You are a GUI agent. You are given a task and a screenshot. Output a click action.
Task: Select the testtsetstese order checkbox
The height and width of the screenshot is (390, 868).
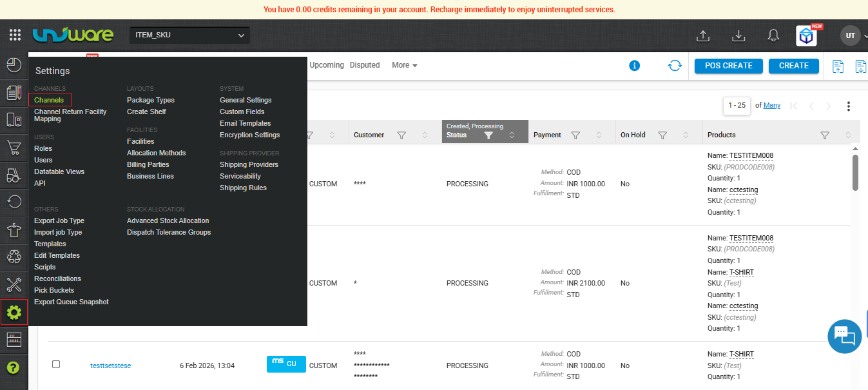(56, 365)
